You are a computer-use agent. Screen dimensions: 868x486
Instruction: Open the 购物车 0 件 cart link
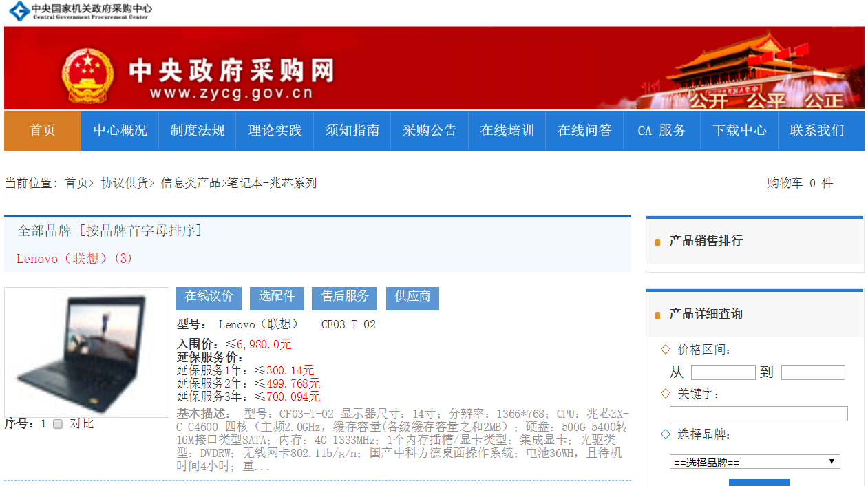(x=800, y=183)
